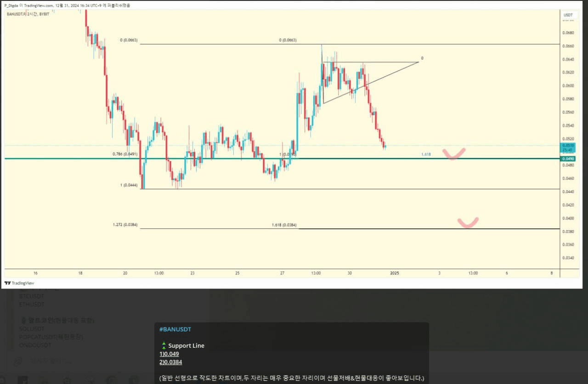Click the Support Line caption text

pyautogui.click(x=186, y=346)
